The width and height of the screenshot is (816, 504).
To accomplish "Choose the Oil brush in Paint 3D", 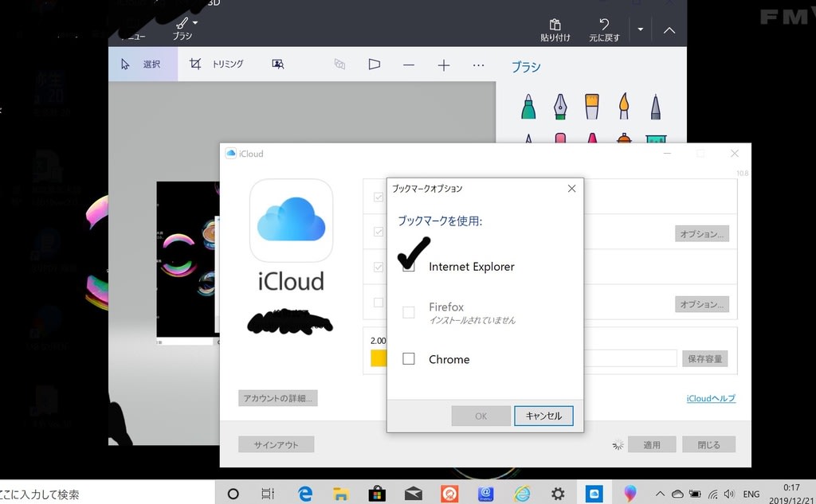I will (x=592, y=107).
